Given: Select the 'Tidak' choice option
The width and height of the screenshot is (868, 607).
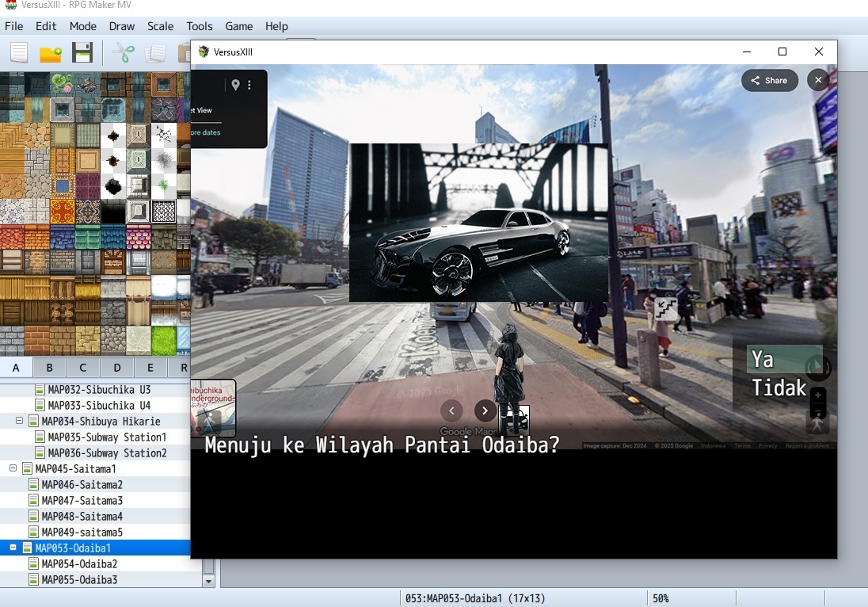Looking at the screenshot, I should pyautogui.click(x=779, y=388).
